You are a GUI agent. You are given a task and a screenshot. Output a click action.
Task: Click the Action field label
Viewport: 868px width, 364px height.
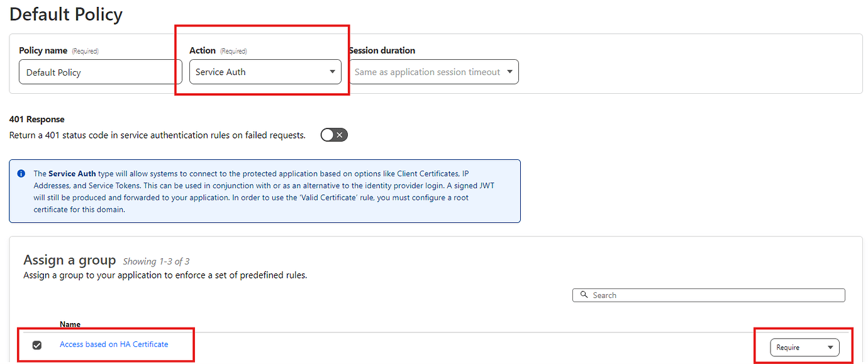203,50
